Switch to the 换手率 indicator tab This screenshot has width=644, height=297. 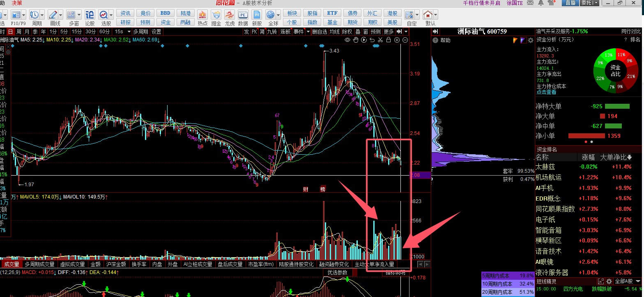139,265
